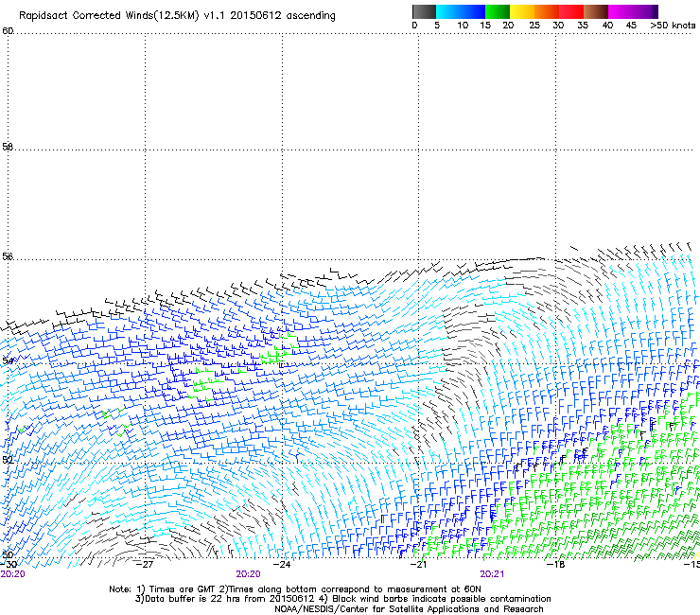Click the legend scale number '25'

534,26
